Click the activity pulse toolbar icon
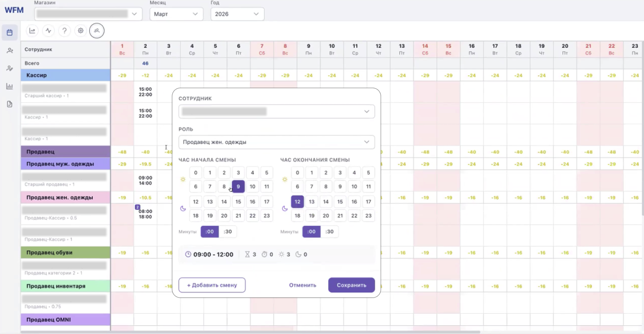 pyautogui.click(x=48, y=31)
